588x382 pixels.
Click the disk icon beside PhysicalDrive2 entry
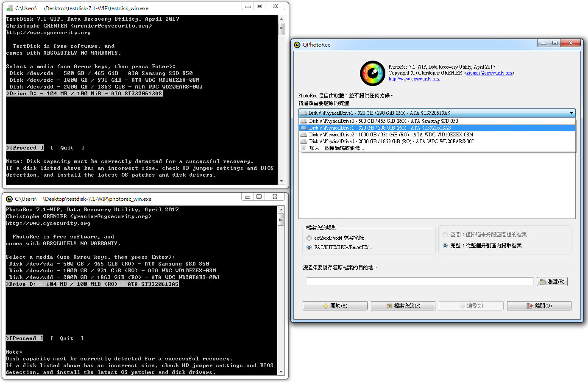click(304, 135)
